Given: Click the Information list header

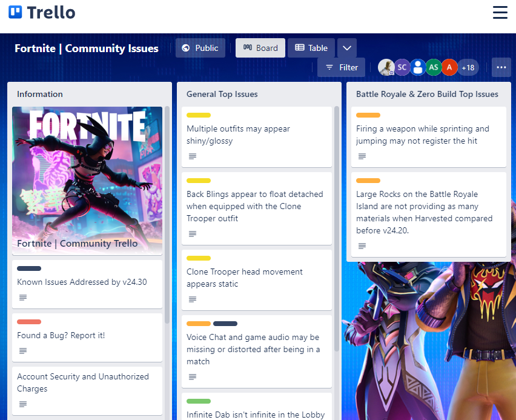Looking at the screenshot, I should point(40,94).
